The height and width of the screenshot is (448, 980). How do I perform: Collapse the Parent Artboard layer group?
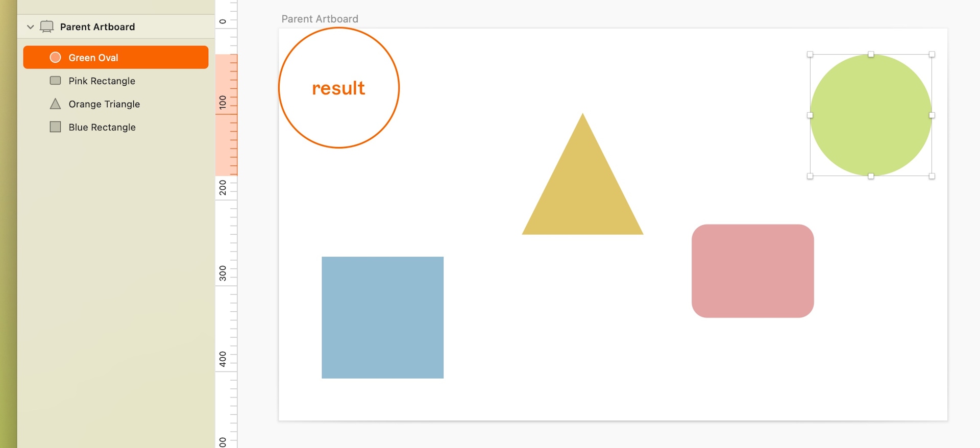coord(30,27)
